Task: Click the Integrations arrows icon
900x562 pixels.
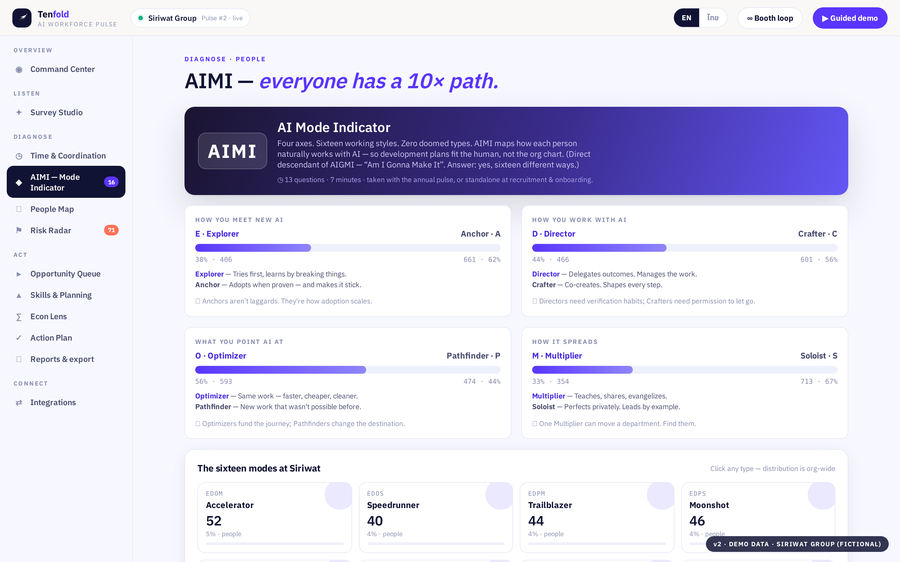Action: pos(19,402)
